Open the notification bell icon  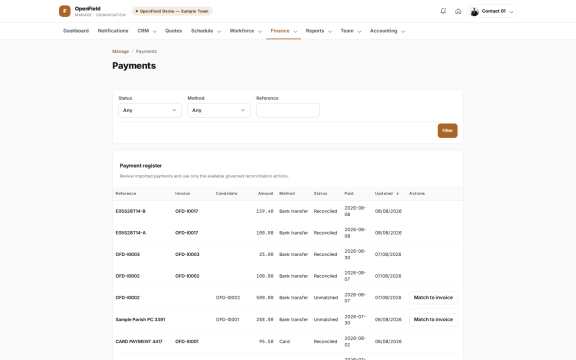coord(443,11)
